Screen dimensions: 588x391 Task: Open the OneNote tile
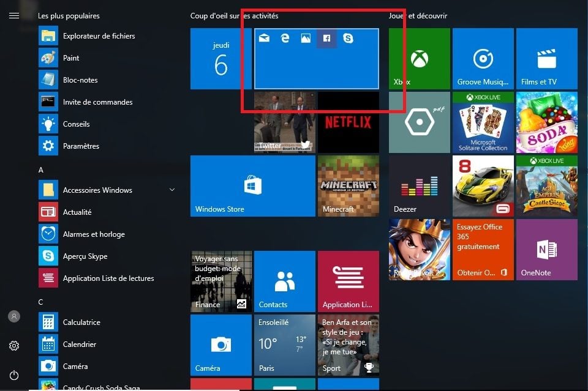[546, 250]
